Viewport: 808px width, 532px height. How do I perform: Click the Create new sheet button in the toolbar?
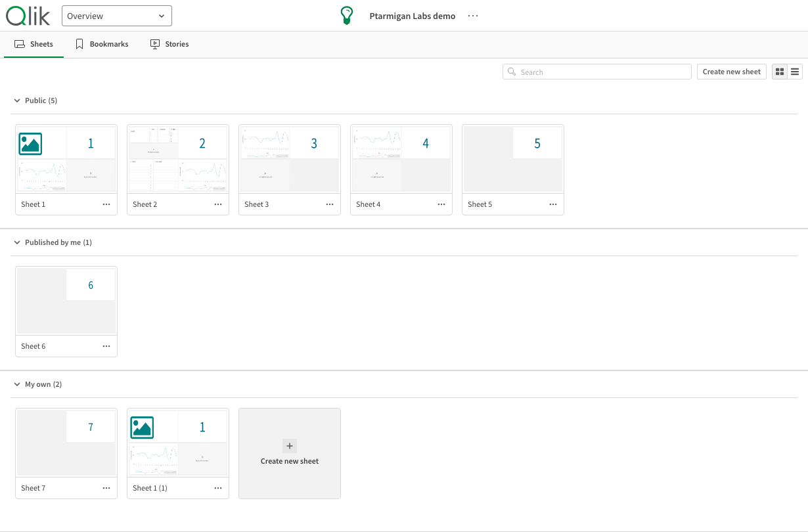coord(732,72)
